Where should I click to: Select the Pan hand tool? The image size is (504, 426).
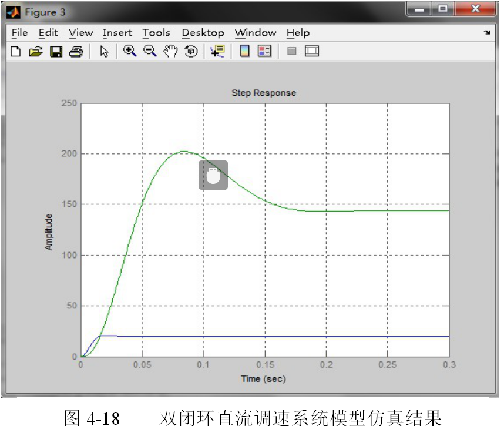(170, 51)
